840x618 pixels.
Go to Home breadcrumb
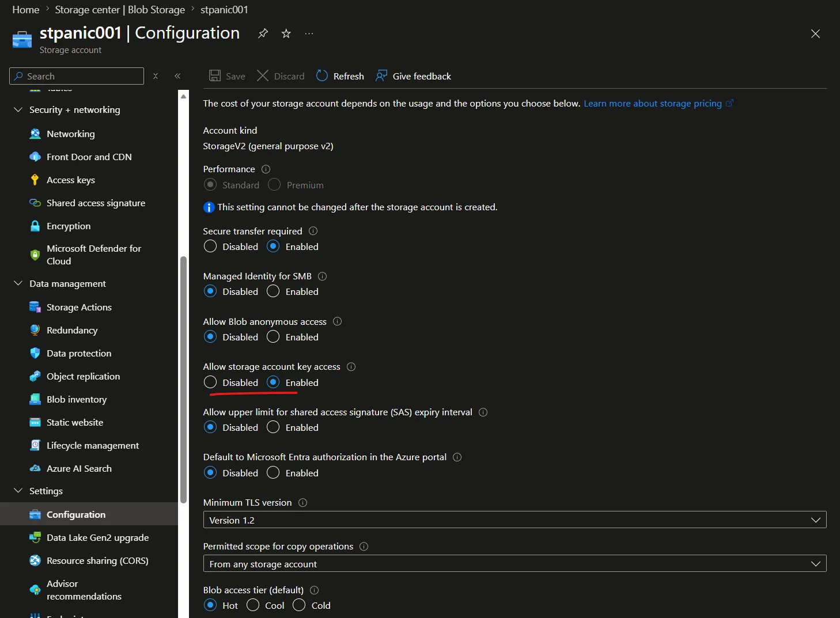(26, 10)
